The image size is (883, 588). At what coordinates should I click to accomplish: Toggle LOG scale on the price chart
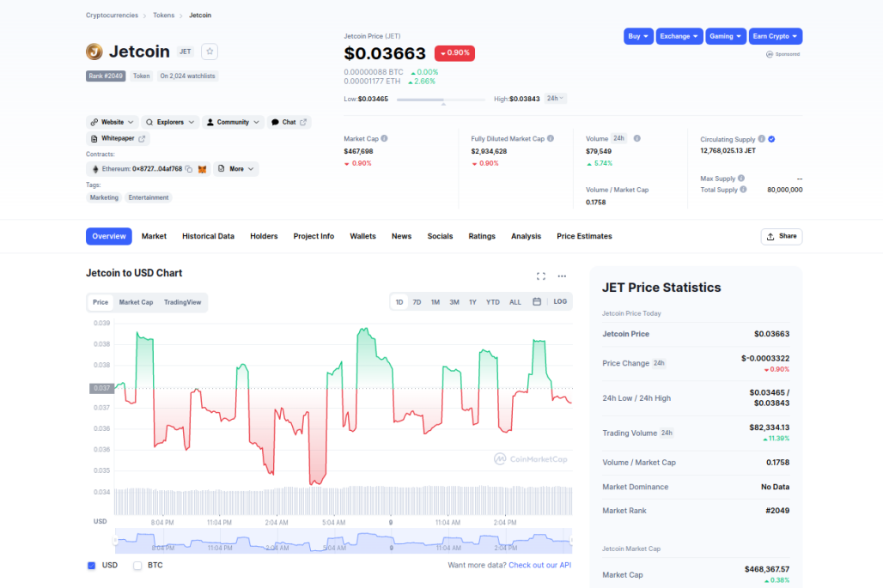[x=559, y=301]
